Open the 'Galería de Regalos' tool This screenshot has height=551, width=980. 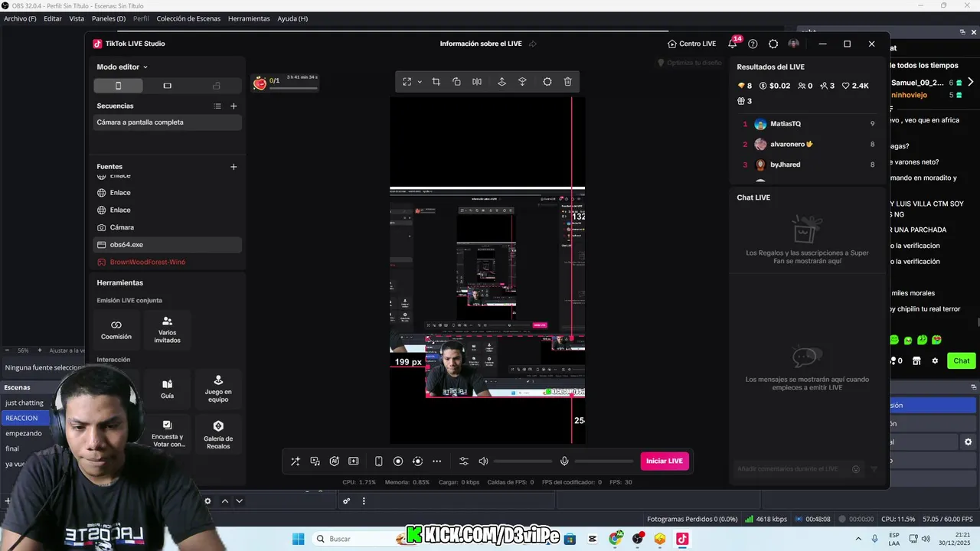point(218,434)
